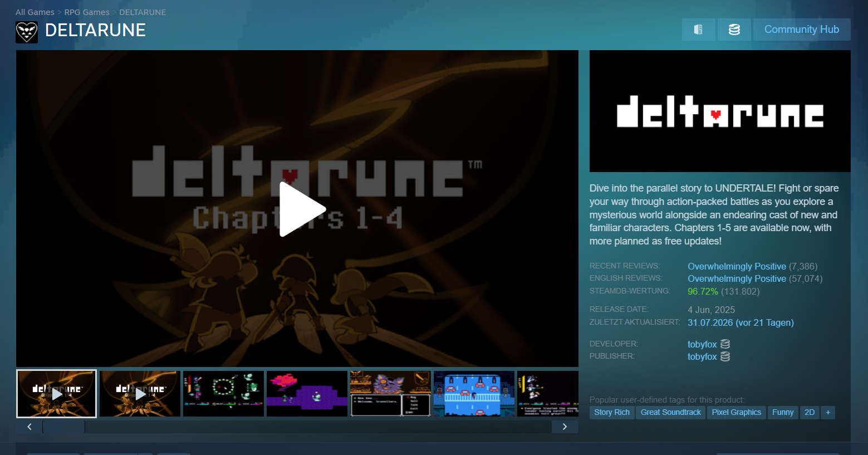This screenshot has width=868, height=455.
Task: Open the Community Hub
Action: tap(802, 30)
